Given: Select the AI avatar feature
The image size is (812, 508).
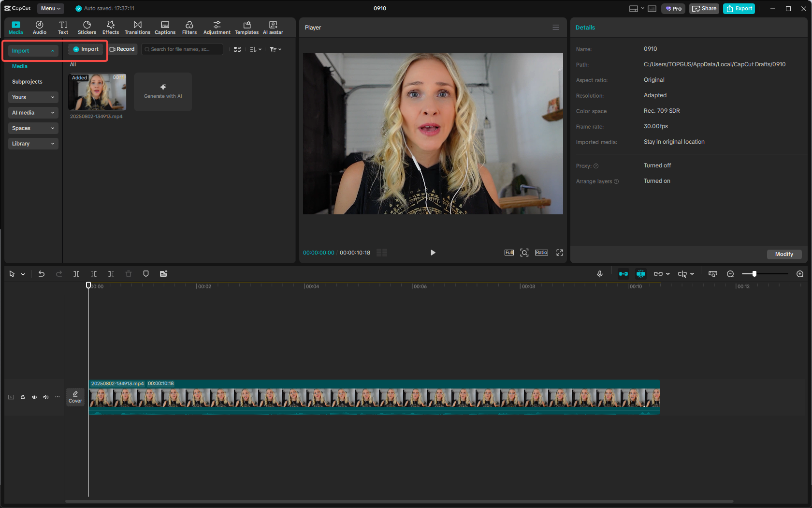Looking at the screenshot, I should (273, 27).
